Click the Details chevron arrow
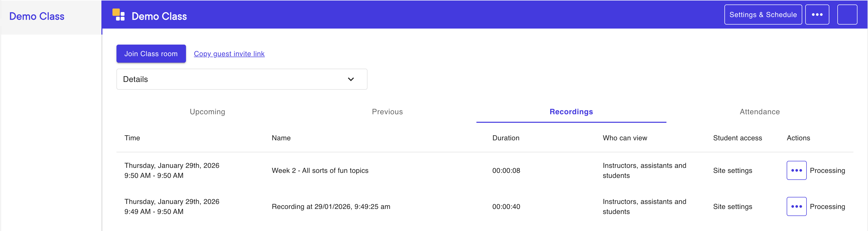Image resolution: width=868 pixels, height=231 pixels. click(x=351, y=79)
